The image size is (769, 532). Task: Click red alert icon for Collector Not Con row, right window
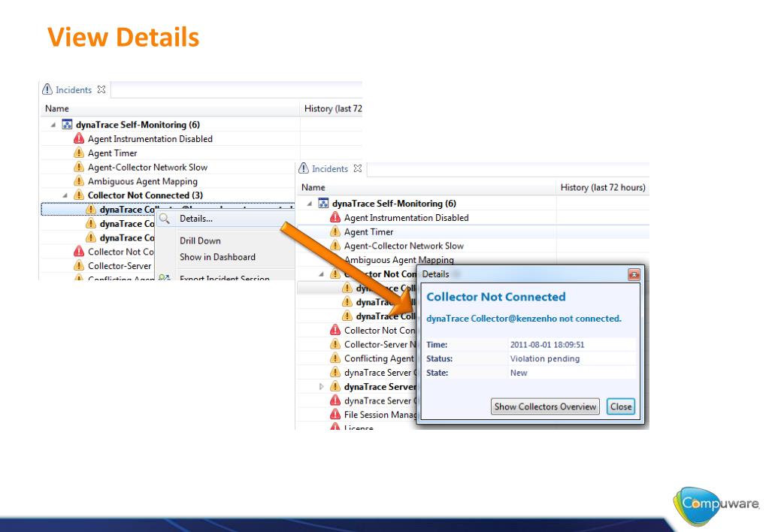click(335, 330)
